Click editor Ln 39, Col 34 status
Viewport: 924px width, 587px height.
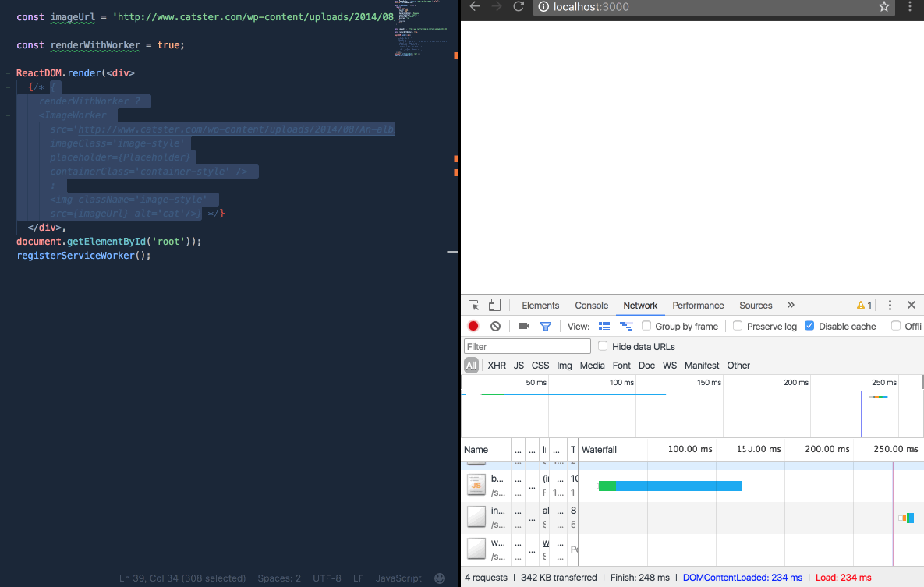pos(182,578)
